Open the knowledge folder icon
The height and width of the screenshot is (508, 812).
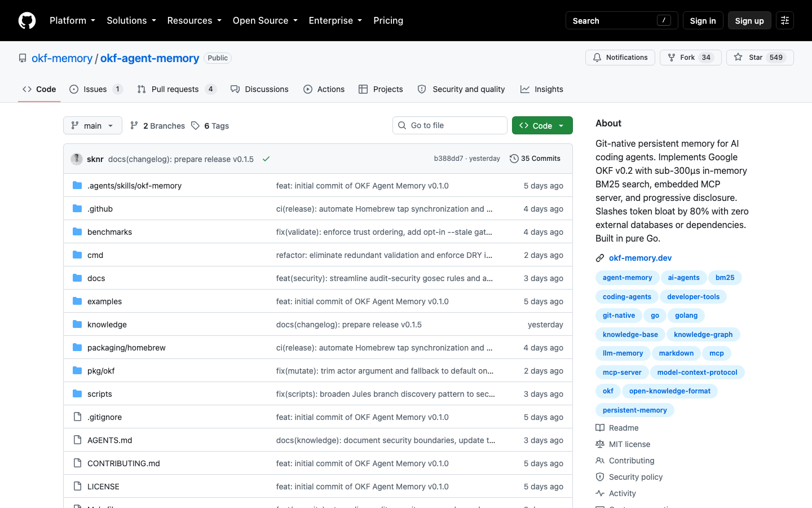coord(77,325)
